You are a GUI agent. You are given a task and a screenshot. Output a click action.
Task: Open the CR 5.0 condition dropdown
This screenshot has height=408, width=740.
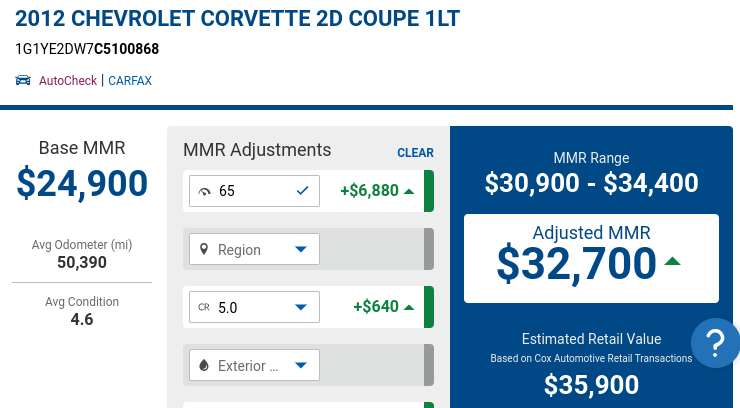254,307
